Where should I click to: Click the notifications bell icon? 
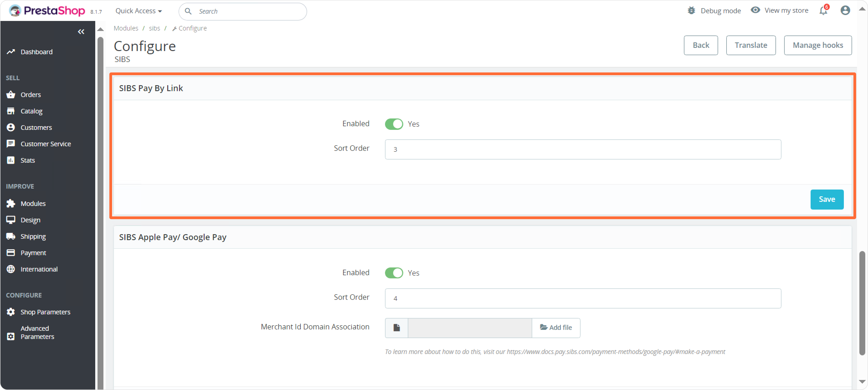pyautogui.click(x=823, y=11)
